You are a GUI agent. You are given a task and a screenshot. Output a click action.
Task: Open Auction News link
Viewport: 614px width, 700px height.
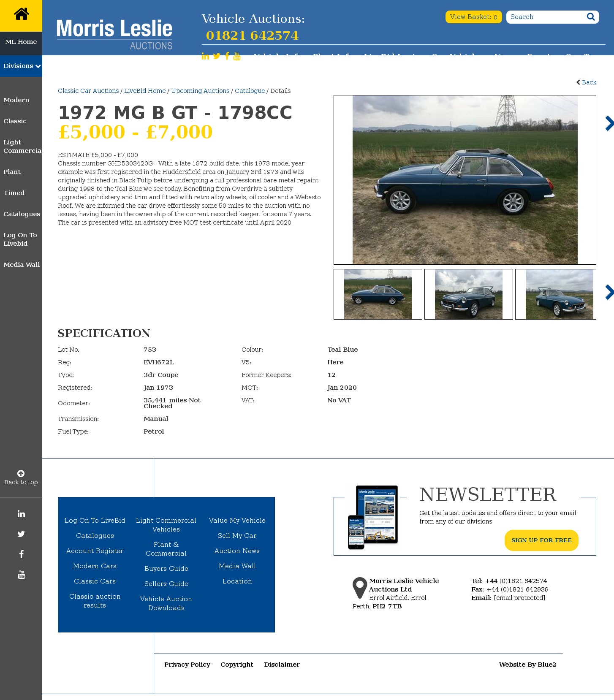tap(237, 551)
